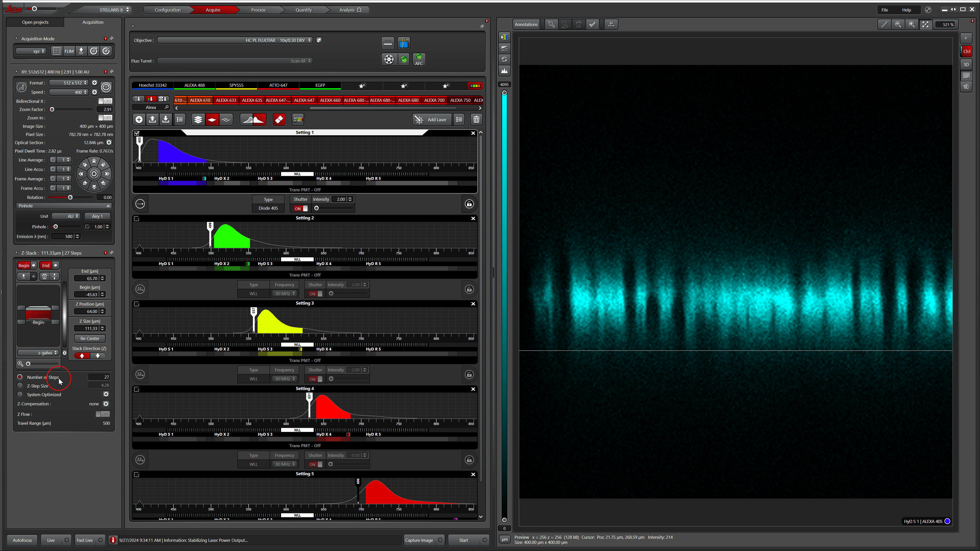Check the Line Average checkbox

[53, 160]
